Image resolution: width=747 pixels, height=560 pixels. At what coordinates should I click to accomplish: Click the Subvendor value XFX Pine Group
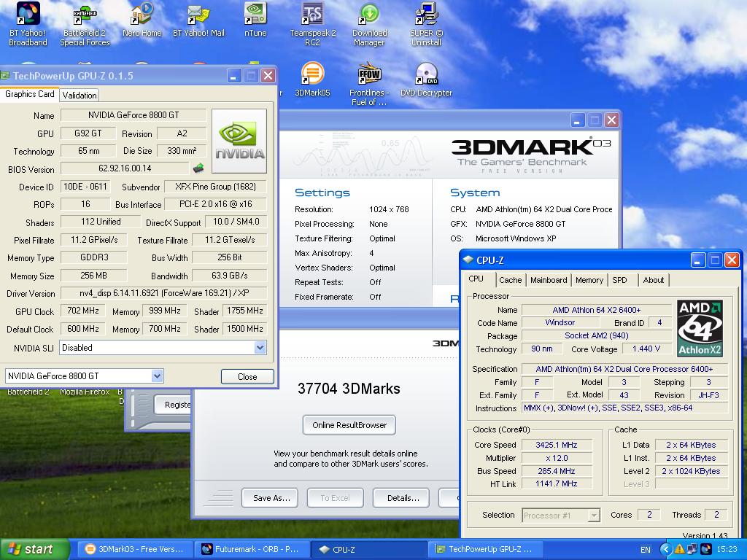coord(215,187)
